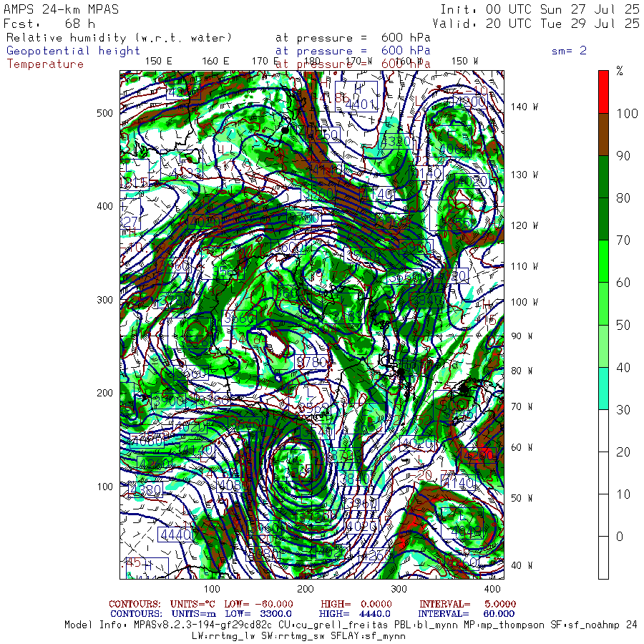Click the blue 'Geopotential height' label
The image size is (644, 644).
73,51
